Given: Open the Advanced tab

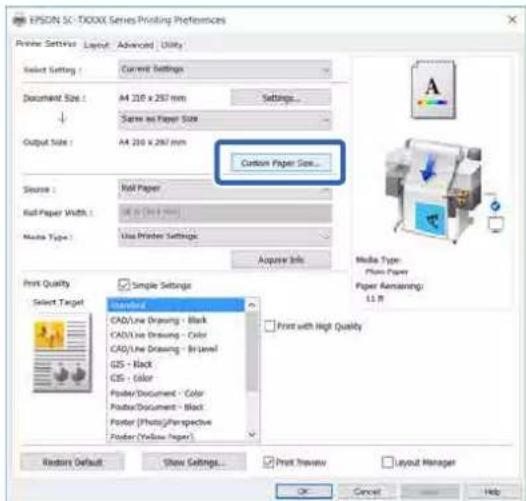Looking at the screenshot, I should click(x=135, y=45).
